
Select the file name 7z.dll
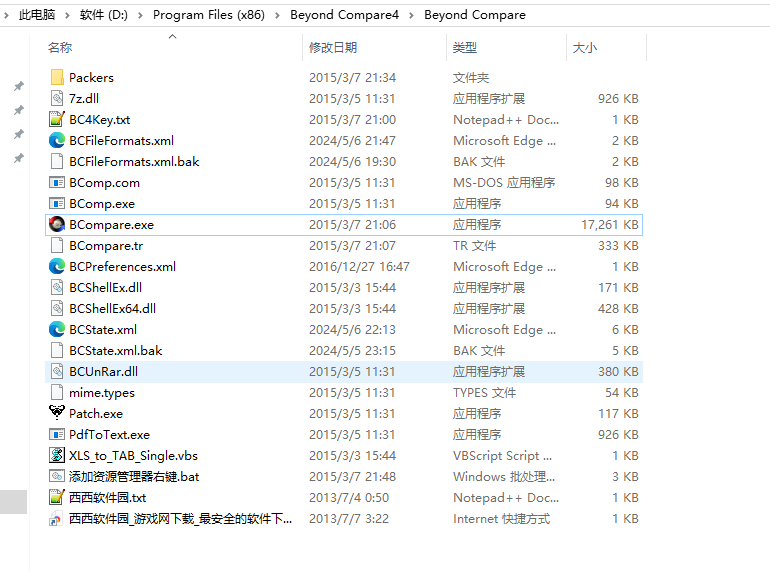click(x=84, y=99)
